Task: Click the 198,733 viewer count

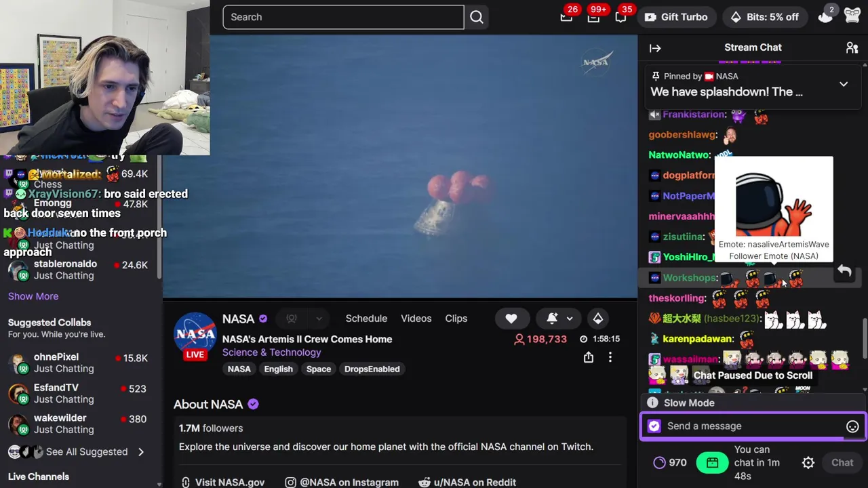Action: [540, 339]
